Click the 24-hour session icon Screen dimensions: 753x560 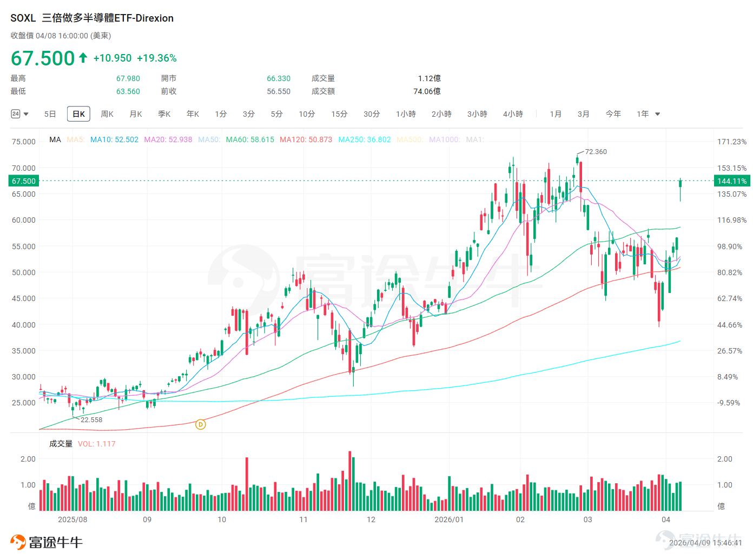pyautogui.click(x=15, y=114)
